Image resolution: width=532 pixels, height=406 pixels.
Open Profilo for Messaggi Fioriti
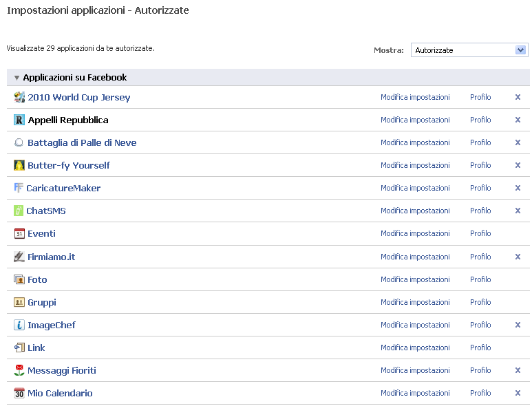pyautogui.click(x=480, y=371)
